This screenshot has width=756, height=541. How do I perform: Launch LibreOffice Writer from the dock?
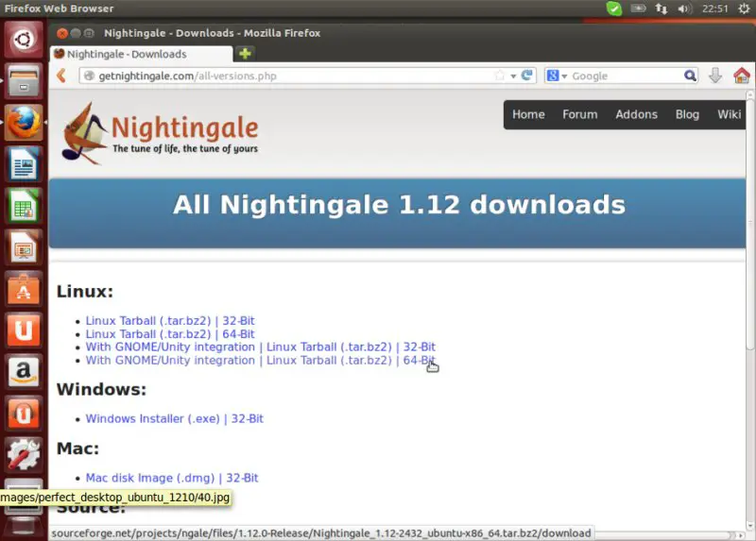(24, 164)
